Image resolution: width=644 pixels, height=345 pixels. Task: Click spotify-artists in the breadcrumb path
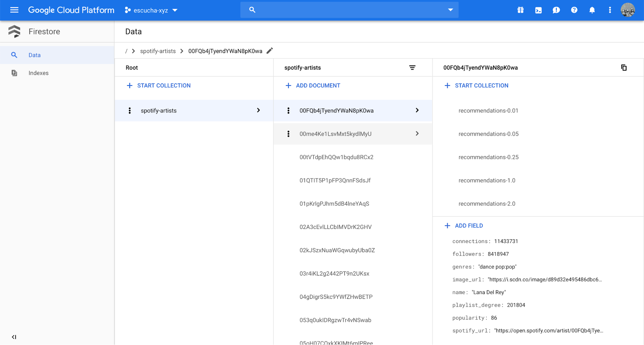(x=158, y=51)
